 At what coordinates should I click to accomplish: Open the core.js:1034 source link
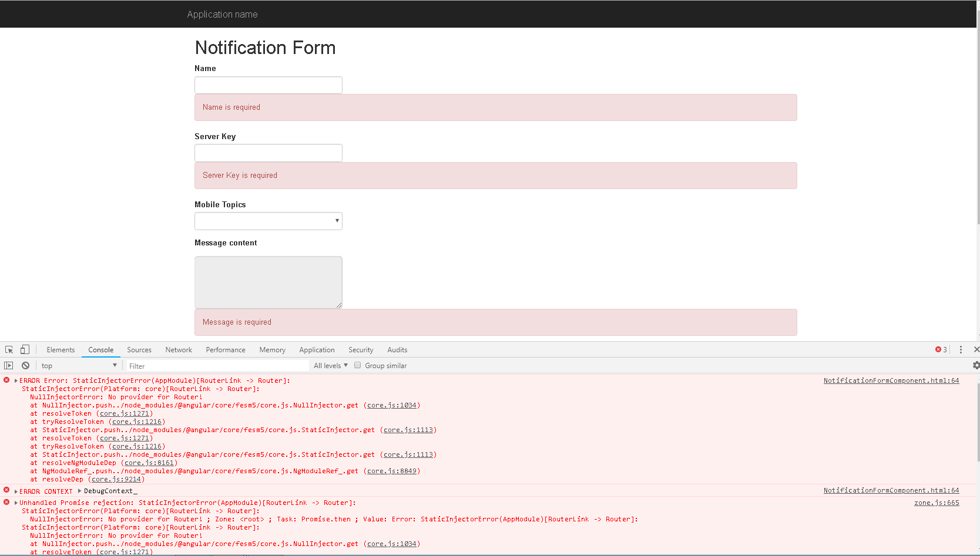click(391, 405)
